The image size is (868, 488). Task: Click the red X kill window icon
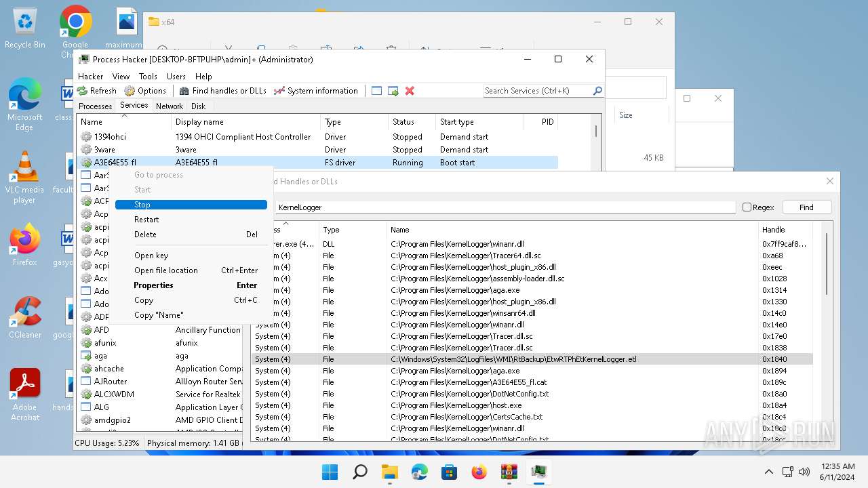pos(410,91)
